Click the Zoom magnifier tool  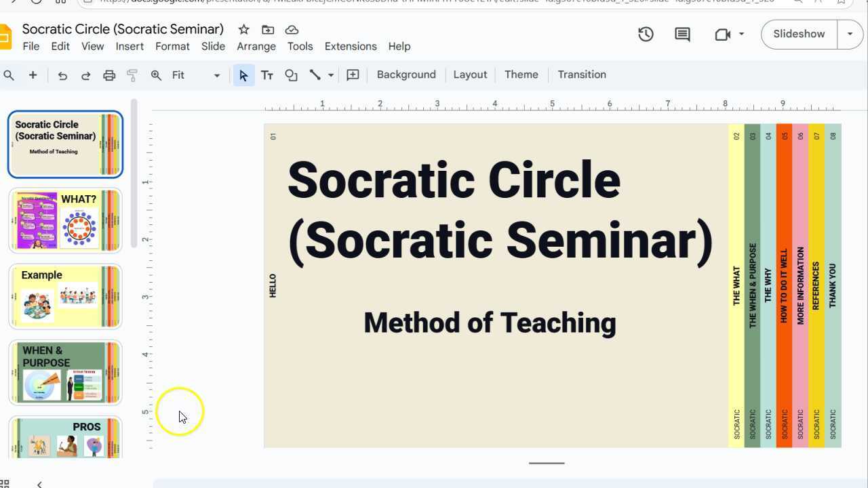pos(155,75)
